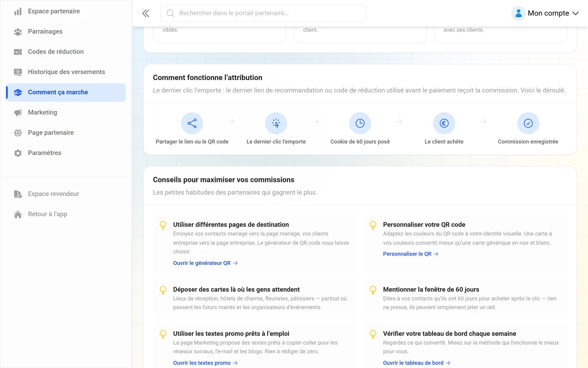Viewport: 588px width, 368px height.
Task: Collapse the sidebar with the double chevron
Action: click(146, 13)
